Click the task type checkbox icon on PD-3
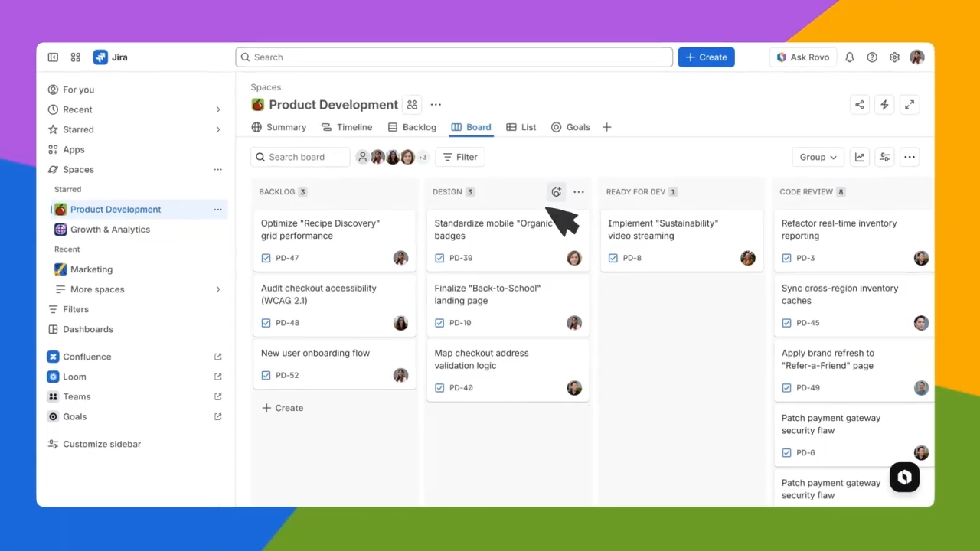 point(786,258)
